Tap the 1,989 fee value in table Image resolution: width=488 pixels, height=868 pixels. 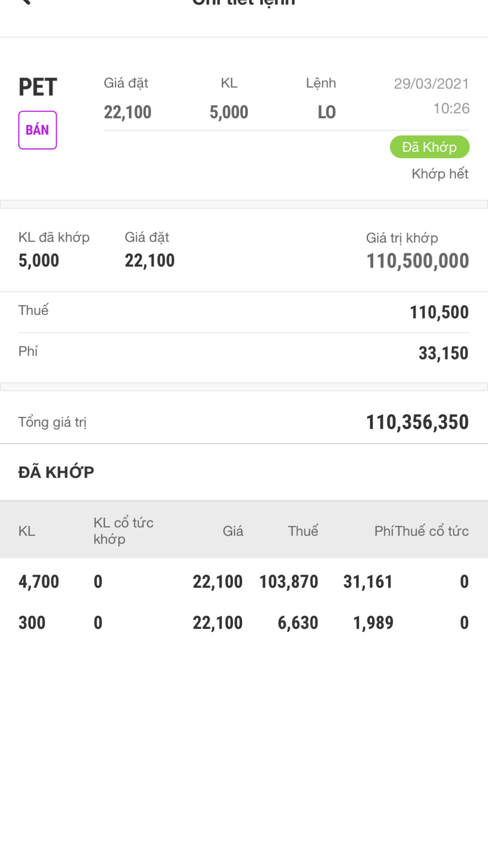point(373,623)
